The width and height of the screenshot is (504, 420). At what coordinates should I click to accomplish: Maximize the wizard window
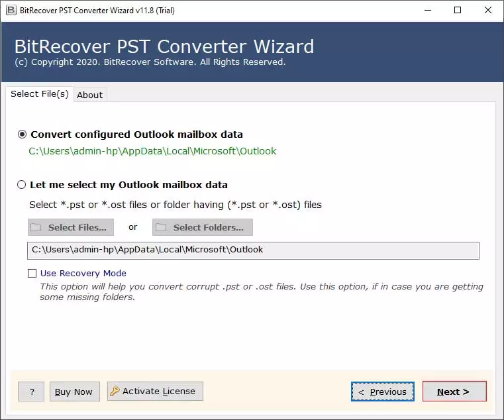tap(458, 11)
